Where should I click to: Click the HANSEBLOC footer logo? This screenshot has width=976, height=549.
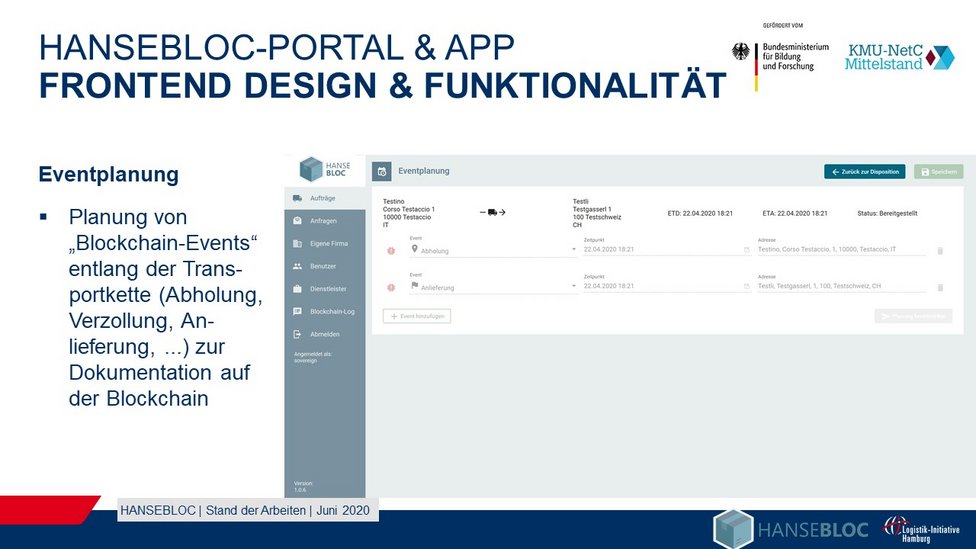coord(791,529)
